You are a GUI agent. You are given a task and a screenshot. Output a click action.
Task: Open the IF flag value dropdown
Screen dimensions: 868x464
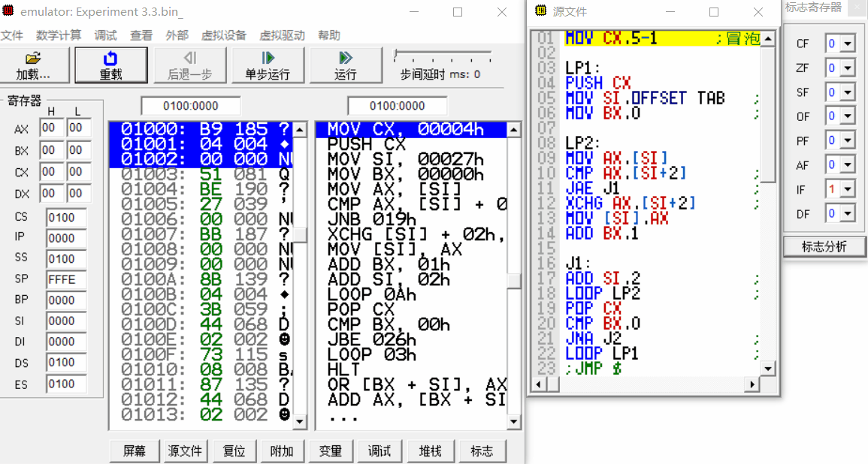[x=847, y=188]
